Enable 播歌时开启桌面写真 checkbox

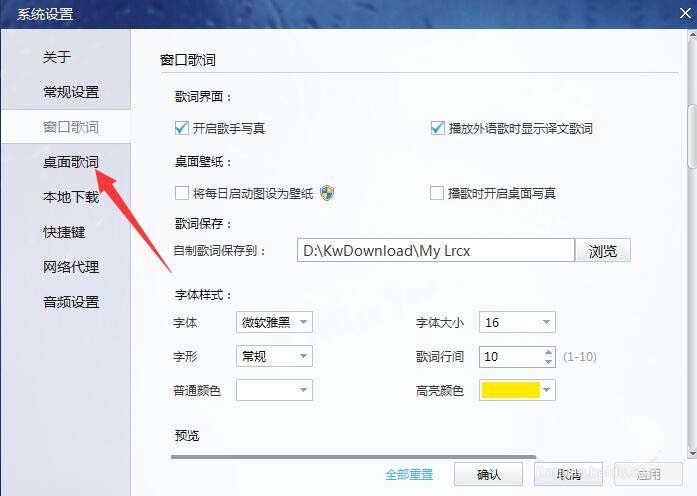[437, 193]
